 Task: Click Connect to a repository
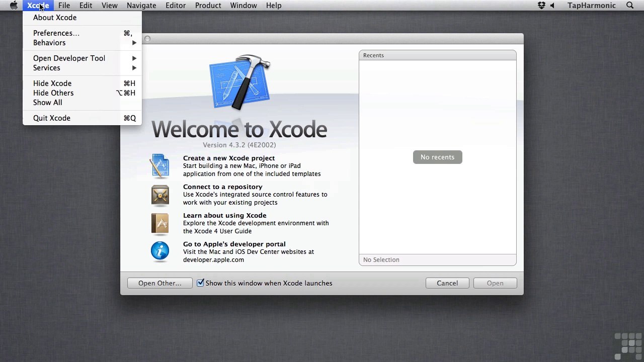click(223, 187)
